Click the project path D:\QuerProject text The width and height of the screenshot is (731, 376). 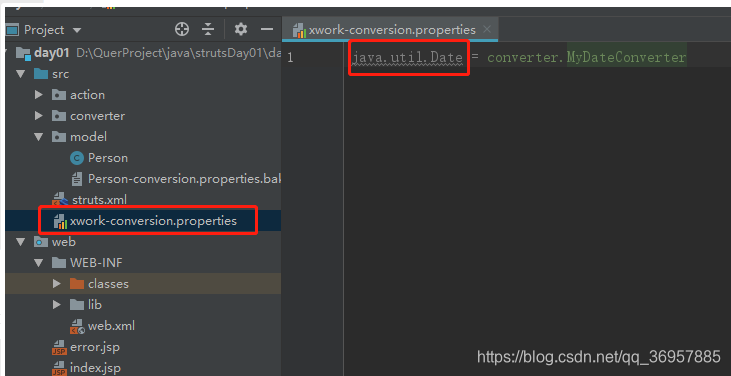click(x=178, y=53)
